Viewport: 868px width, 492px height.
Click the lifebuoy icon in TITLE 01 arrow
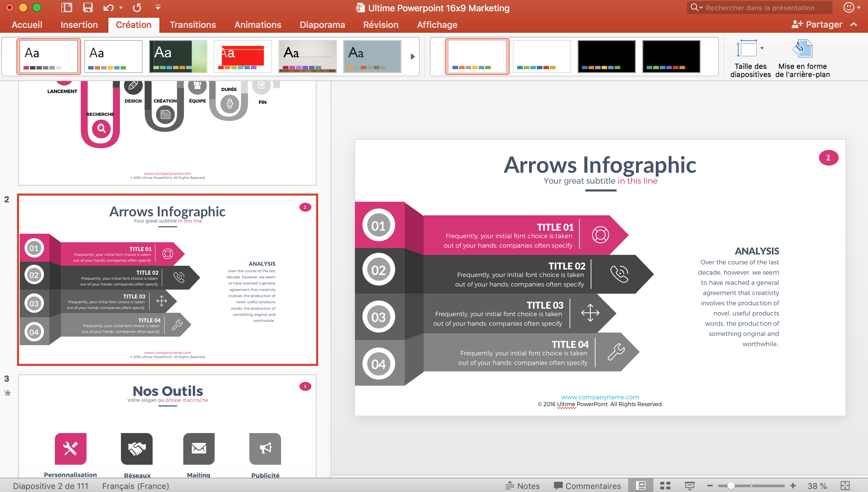click(x=600, y=235)
